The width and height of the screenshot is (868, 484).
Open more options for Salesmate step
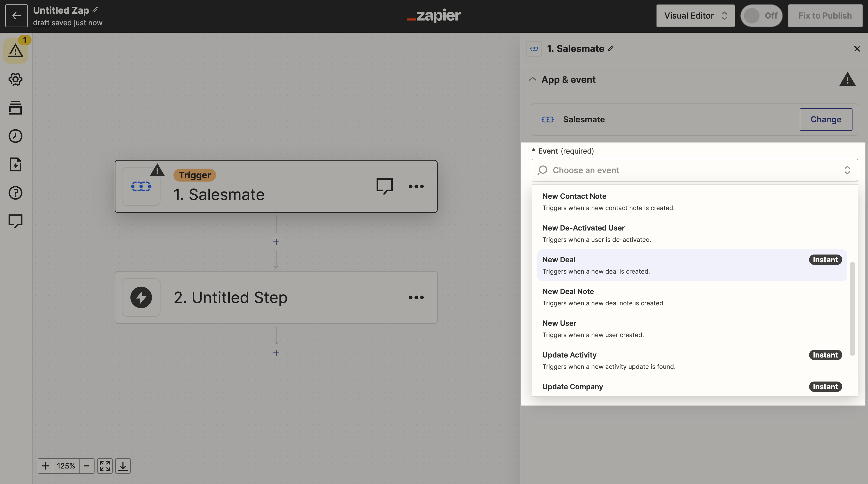(x=416, y=186)
